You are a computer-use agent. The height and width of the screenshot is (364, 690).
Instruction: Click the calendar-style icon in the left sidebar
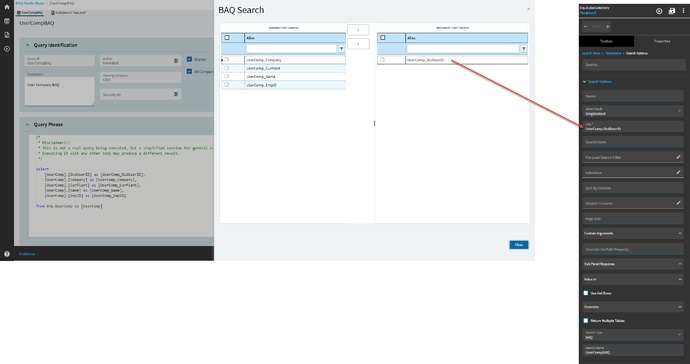(7, 21)
